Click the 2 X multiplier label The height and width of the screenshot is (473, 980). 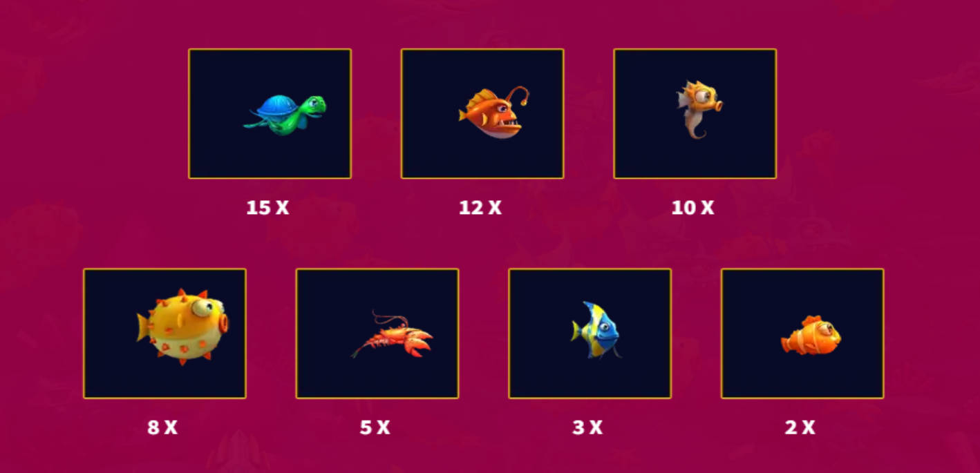800,427
